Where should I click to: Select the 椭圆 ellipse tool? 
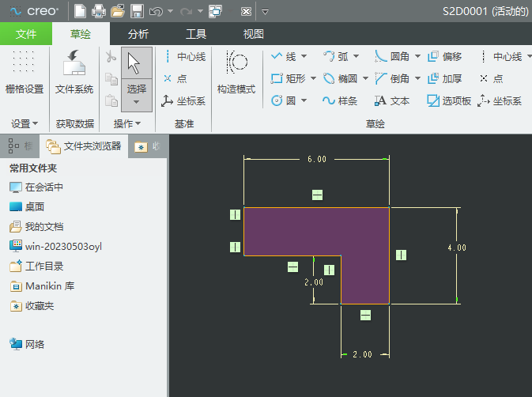coord(340,79)
